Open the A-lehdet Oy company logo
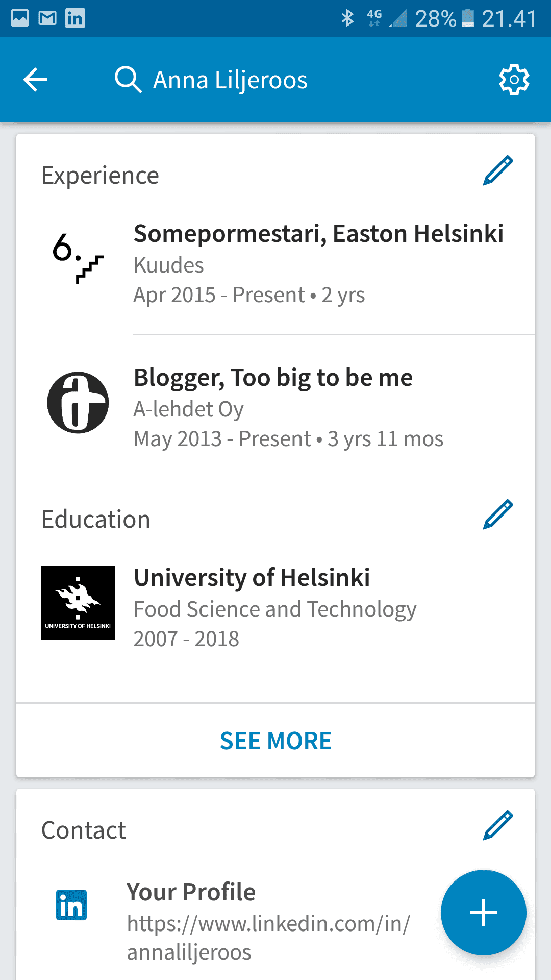The image size is (551, 980). 78,403
